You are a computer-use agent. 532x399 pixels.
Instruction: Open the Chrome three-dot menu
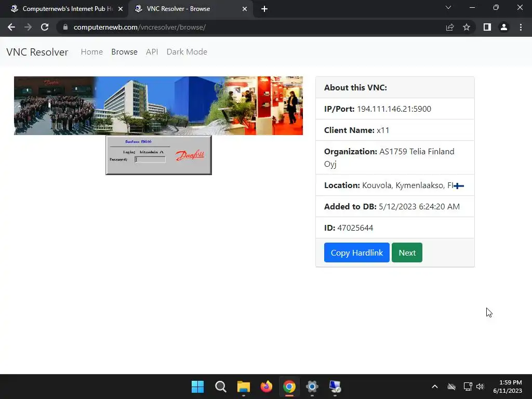[521, 27]
